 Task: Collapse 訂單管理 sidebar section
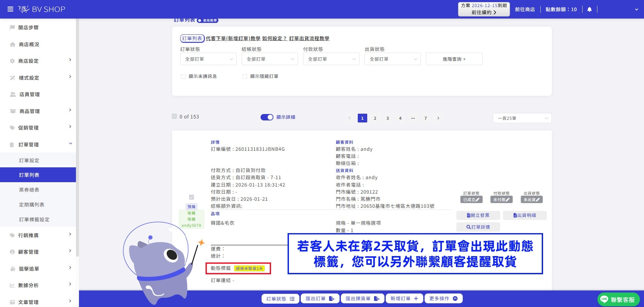point(38,144)
